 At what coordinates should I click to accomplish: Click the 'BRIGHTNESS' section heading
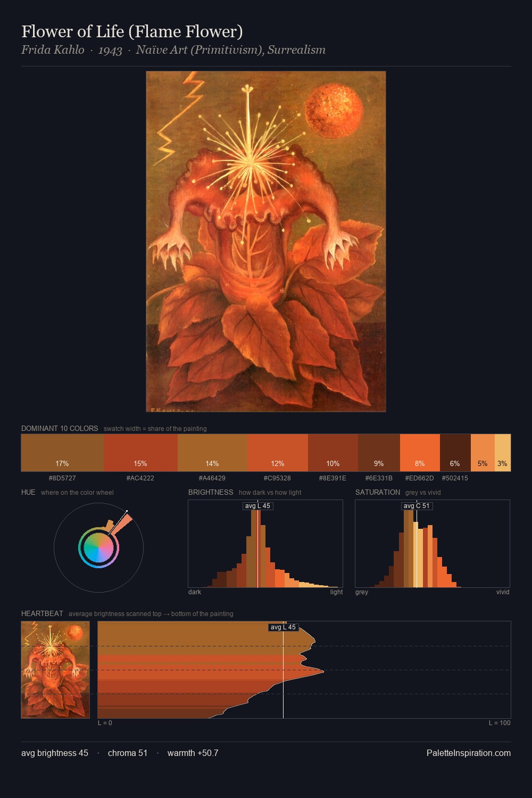click(211, 492)
